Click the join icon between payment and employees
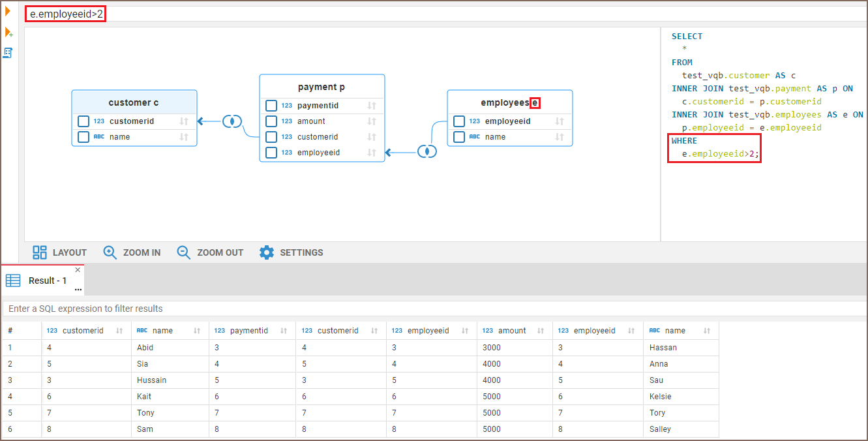 pyautogui.click(x=427, y=151)
